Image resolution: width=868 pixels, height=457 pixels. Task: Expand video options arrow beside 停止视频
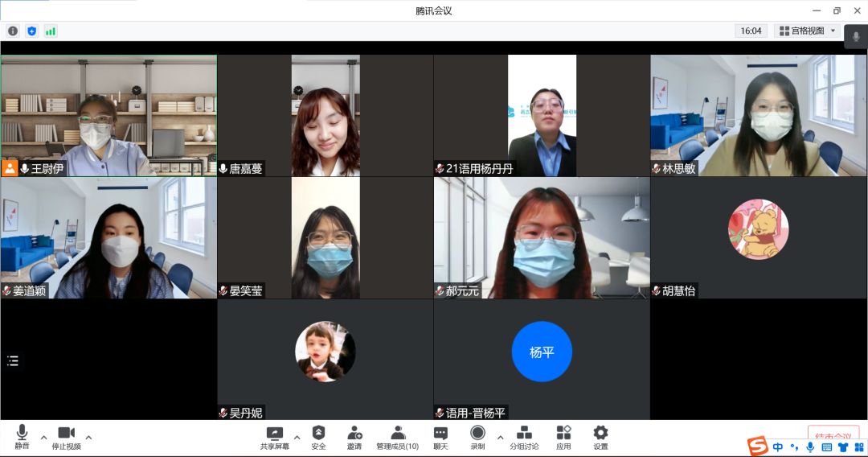pyautogui.click(x=88, y=438)
